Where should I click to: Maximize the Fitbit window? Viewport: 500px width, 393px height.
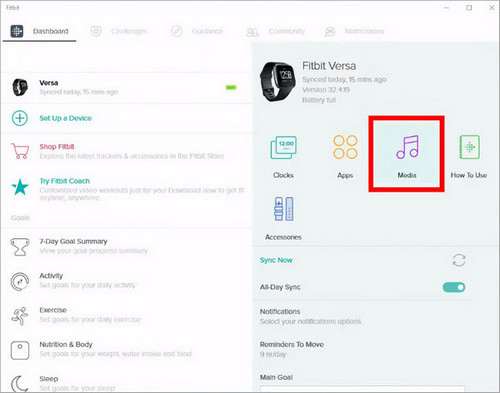click(469, 8)
